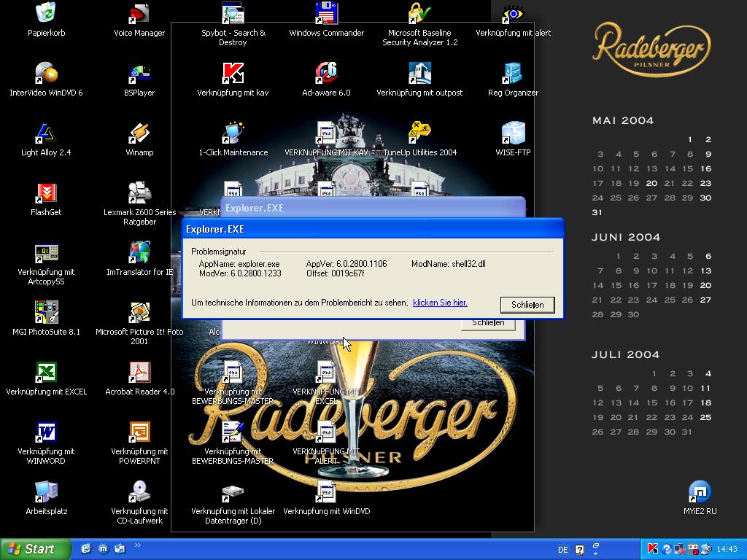Select 'AppVer: 6.0.2800.1106' text
This screenshot has width=747, height=560.
point(347,264)
